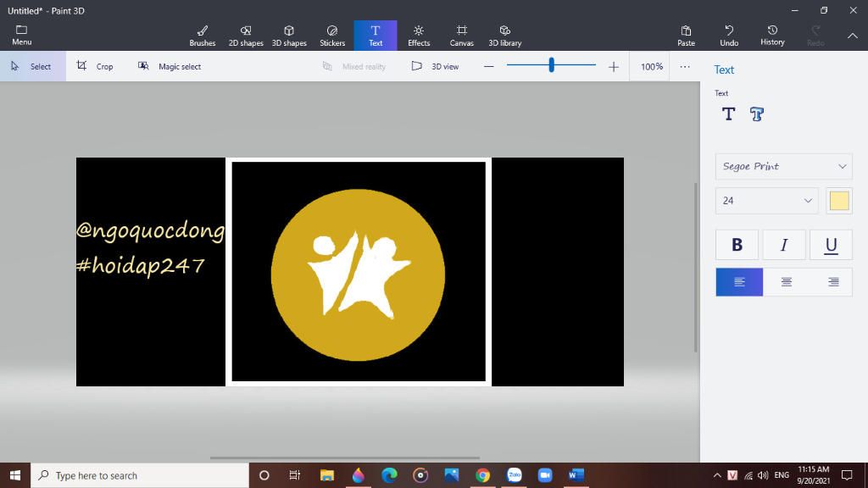The width and height of the screenshot is (868, 488).
Task: Open the Effects tab
Action: (x=419, y=36)
